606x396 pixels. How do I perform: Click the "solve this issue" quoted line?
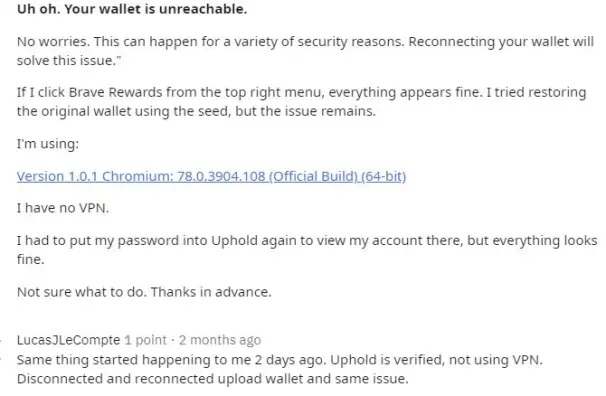pos(69,61)
